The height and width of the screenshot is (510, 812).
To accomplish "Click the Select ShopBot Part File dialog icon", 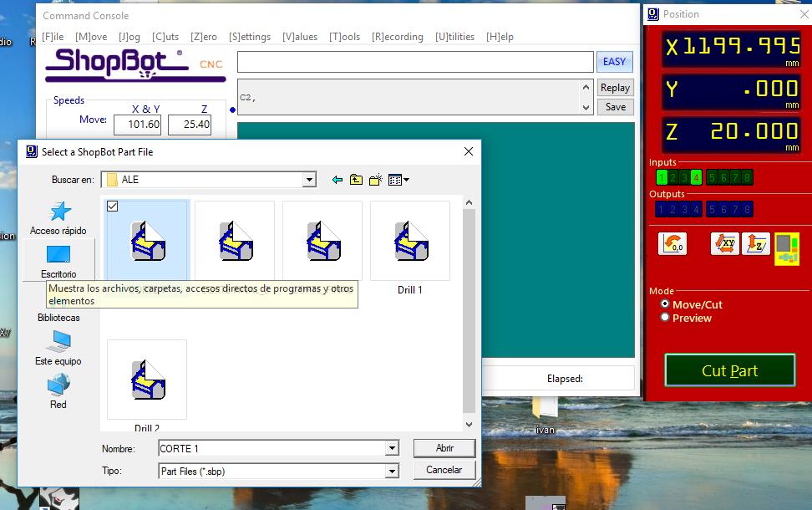I will [32, 151].
